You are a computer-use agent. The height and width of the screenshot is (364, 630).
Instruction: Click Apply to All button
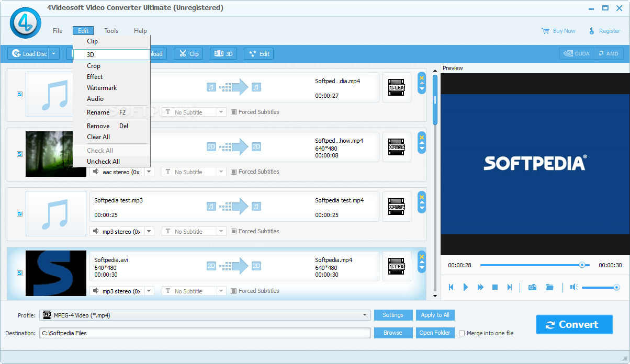pos(435,315)
